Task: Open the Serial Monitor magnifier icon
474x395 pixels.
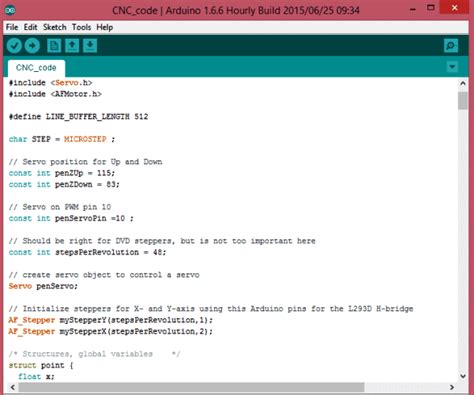Action: coord(451,46)
